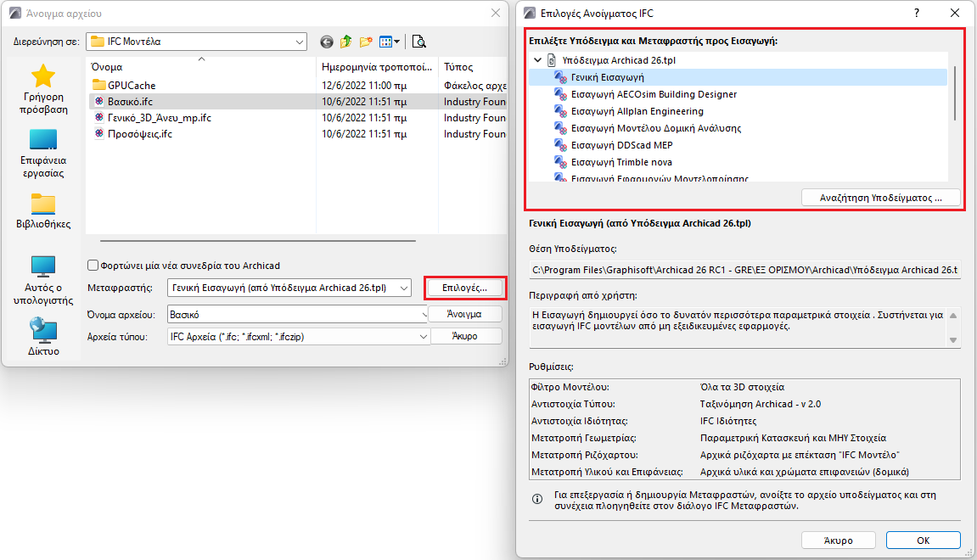Click Αναζήτηση Υποδείγματος... button

[880, 198]
